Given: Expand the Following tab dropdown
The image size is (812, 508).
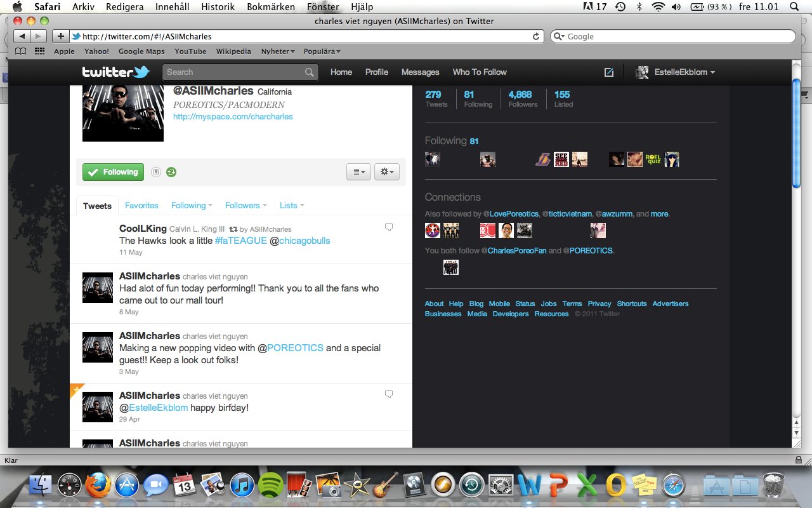Looking at the screenshot, I should tap(192, 206).
